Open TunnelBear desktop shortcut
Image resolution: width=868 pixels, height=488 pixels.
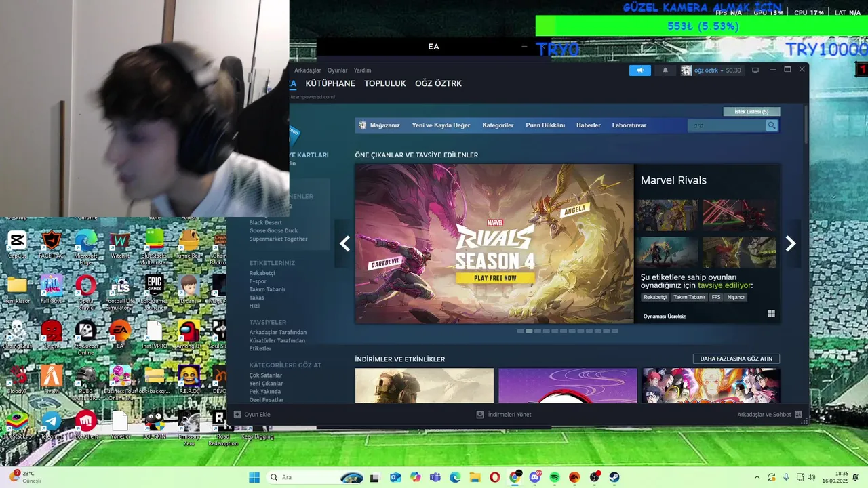click(x=189, y=245)
